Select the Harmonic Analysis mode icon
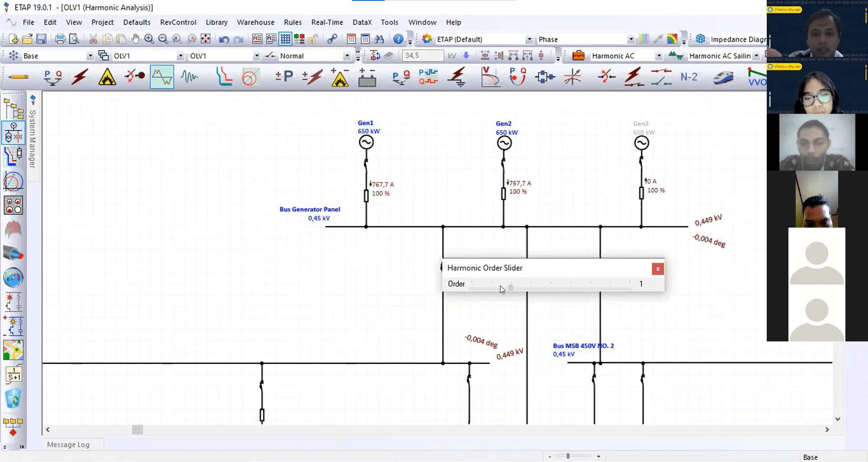This screenshot has height=462, width=868. [162, 77]
